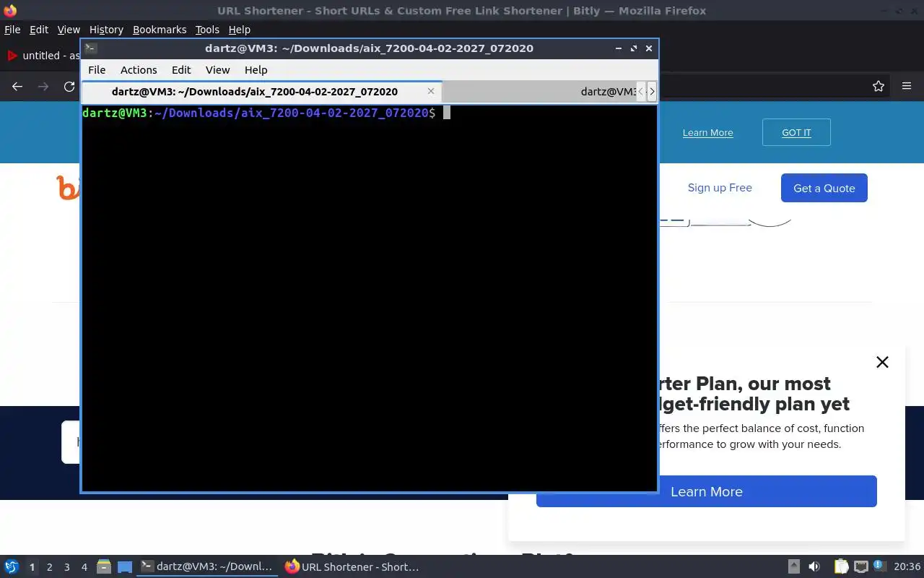This screenshot has height=578, width=924.
Task: Show the next terminal tab with the right arrow
Action: 652,92
